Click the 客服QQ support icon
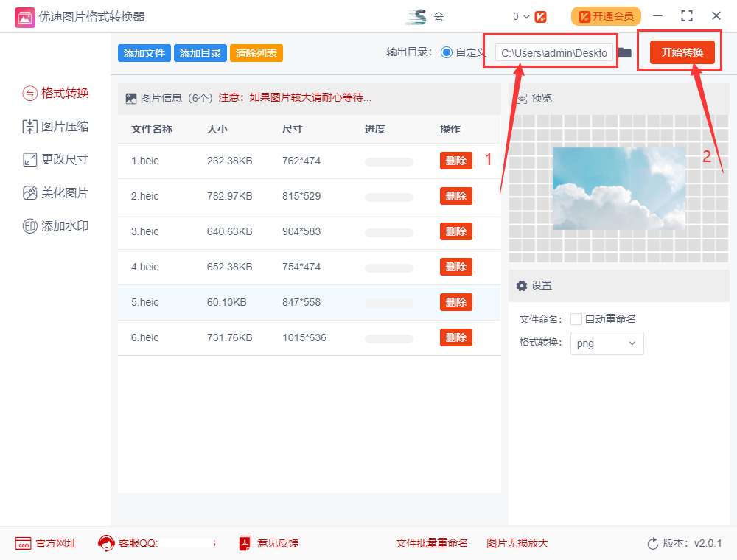This screenshot has height=560, width=737. pos(105,543)
